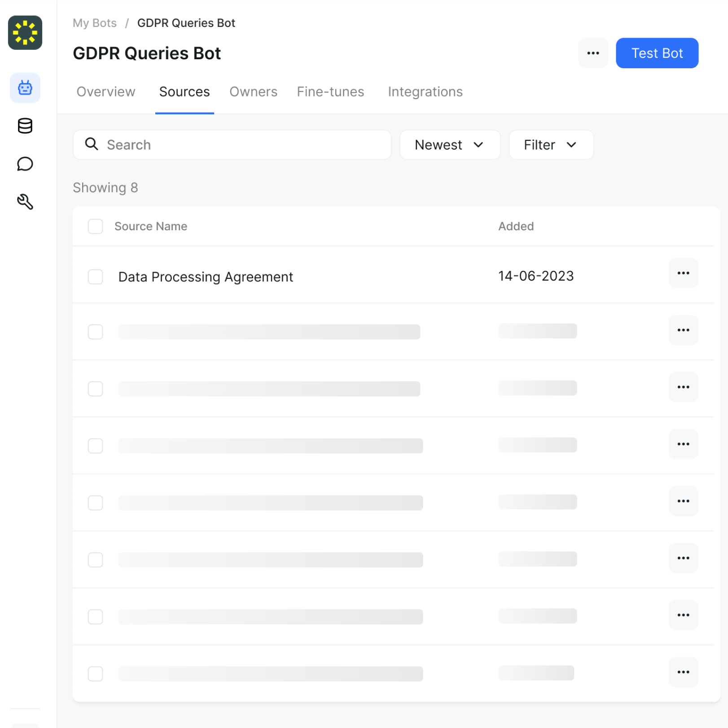Click the search magnifier icon

tap(92, 144)
